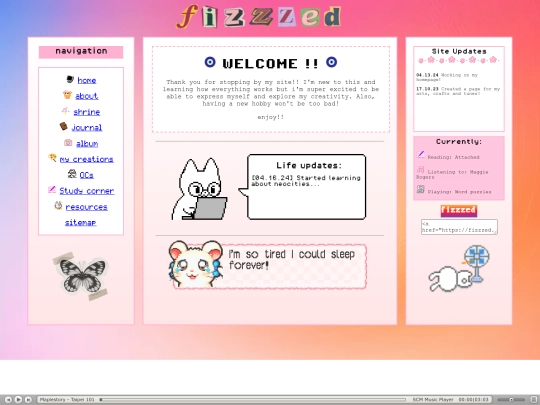Click the bear icon beside about
This screenshot has height=405, width=540.
point(67,95)
